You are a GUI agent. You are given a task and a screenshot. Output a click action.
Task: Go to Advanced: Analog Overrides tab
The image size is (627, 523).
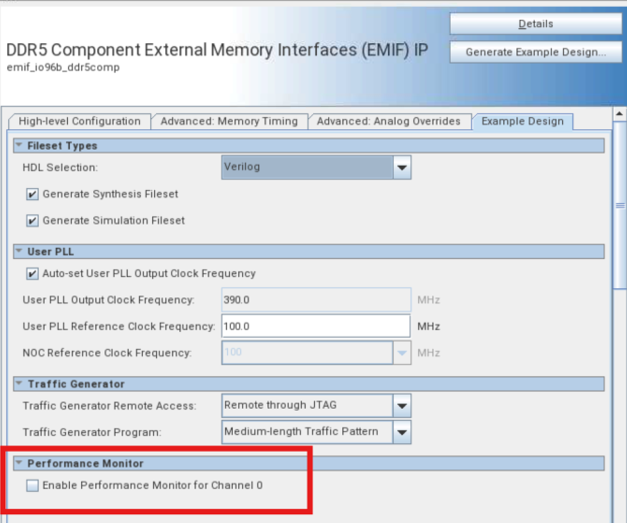(x=388, y=122)
